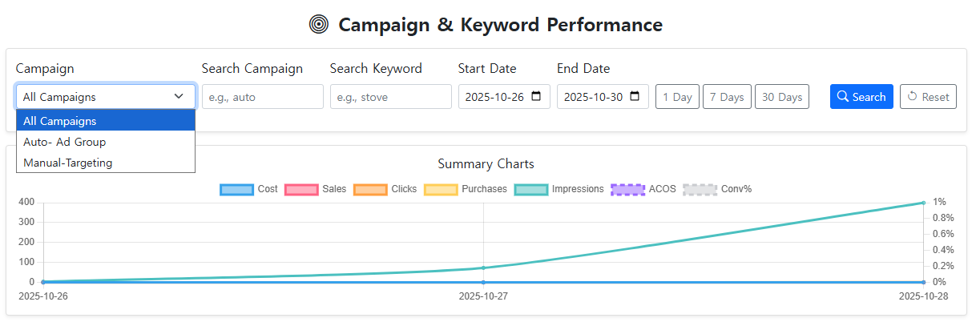Select All Campaigns option in dropdown
Screen dimensions: 980x326
click(x=105, y=121)
